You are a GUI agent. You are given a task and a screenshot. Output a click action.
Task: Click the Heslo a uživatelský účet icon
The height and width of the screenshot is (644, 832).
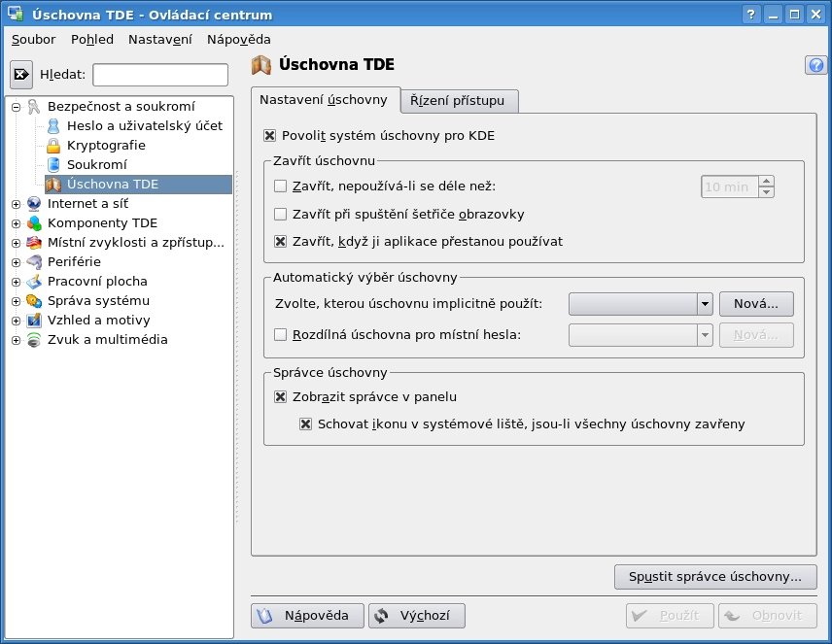(x=53, y=126)
